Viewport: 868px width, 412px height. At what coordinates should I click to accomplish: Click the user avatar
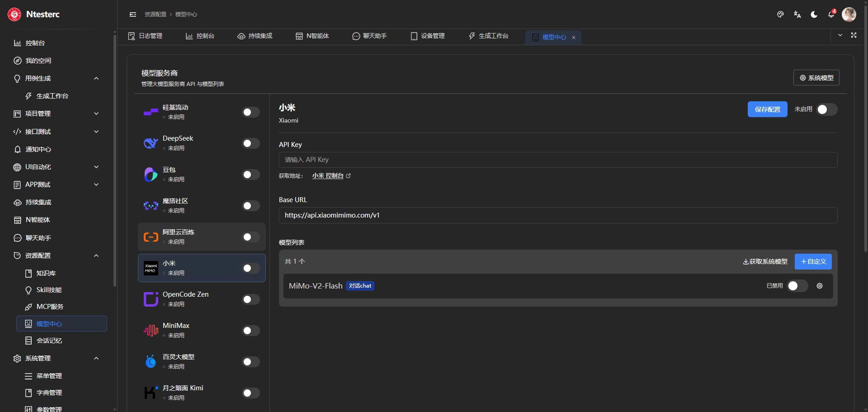click(849, 14)
